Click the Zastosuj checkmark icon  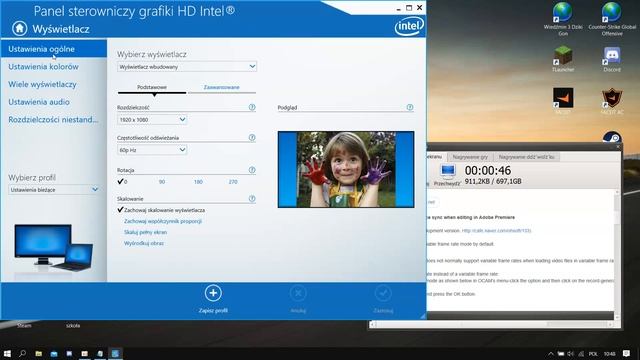pyautogui.click(x=383, y=293)
